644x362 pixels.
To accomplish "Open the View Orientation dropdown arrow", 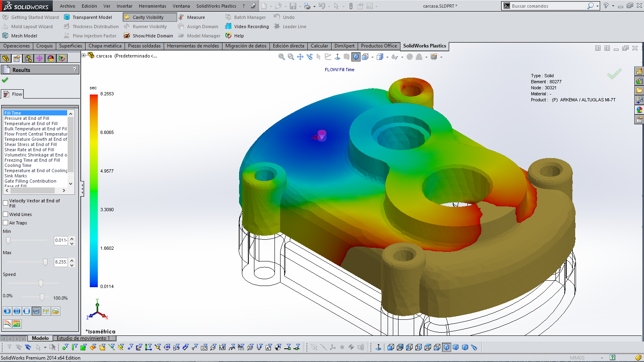I will 372,57.
